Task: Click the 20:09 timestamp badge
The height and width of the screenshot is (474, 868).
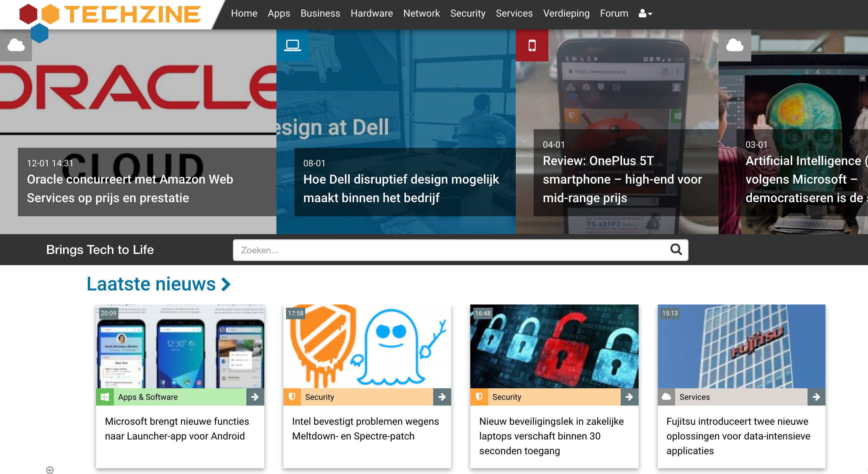Action: pyautogui.click(x=108, y=313)
